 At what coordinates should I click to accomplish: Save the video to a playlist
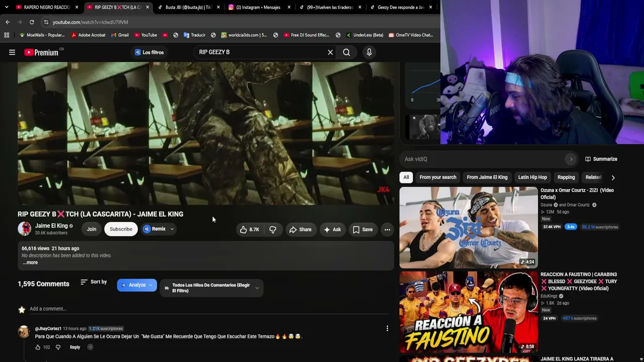[x=363, y=229]
